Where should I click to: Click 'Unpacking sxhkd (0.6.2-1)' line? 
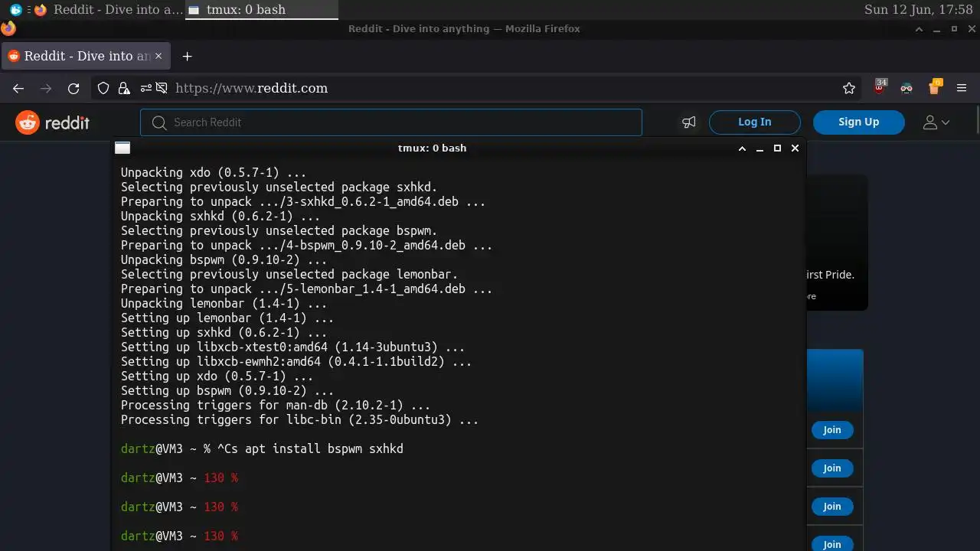click(x=220, y=217)
